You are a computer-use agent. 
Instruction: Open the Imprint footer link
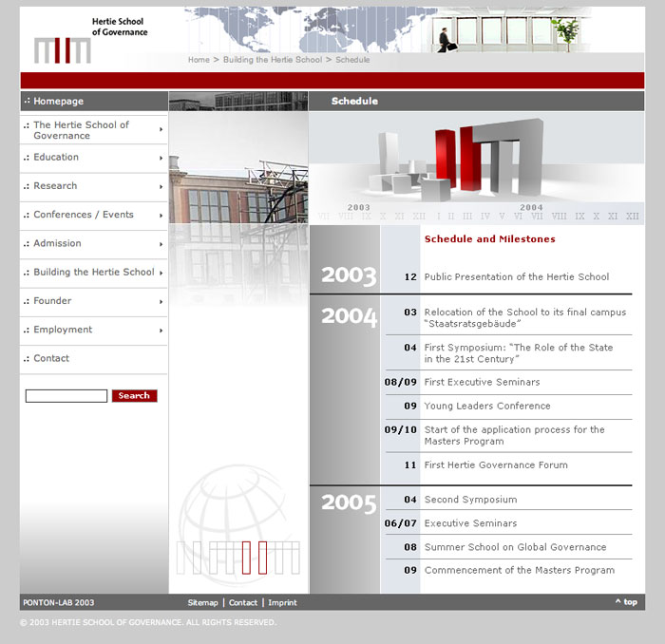pos(282,602)
